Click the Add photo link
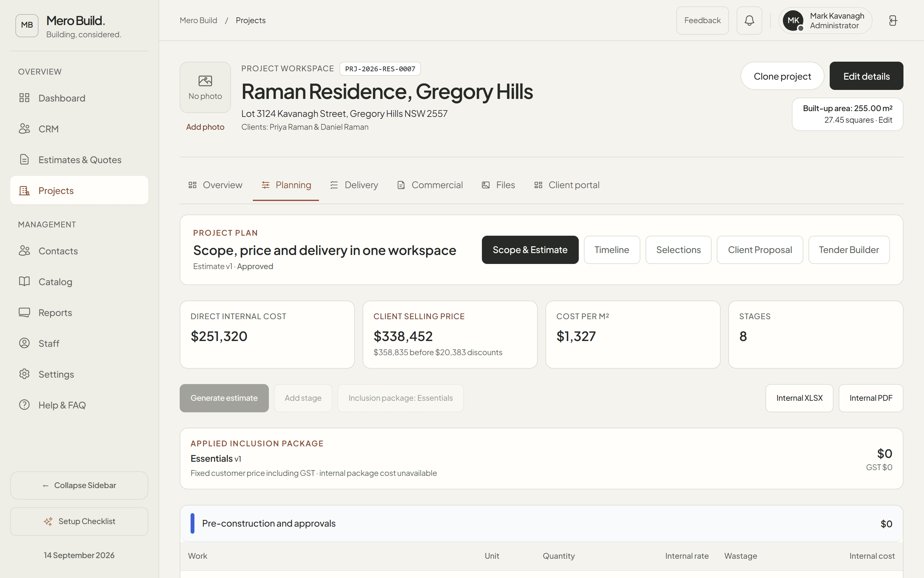This screenshot has height=578, width=924. click(x=205, y=127)
